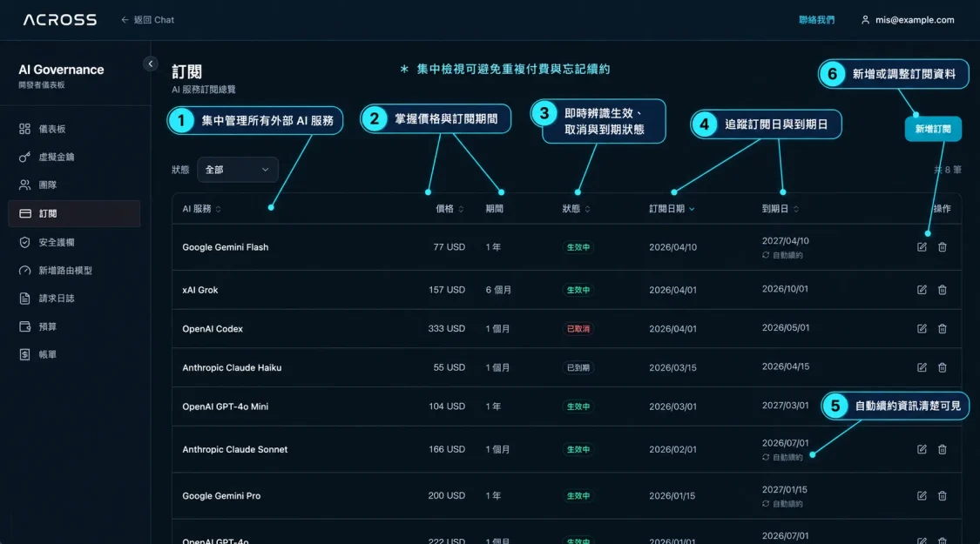
Task: Open 儀表板 in the sidebar
Action: pos(74,129)
